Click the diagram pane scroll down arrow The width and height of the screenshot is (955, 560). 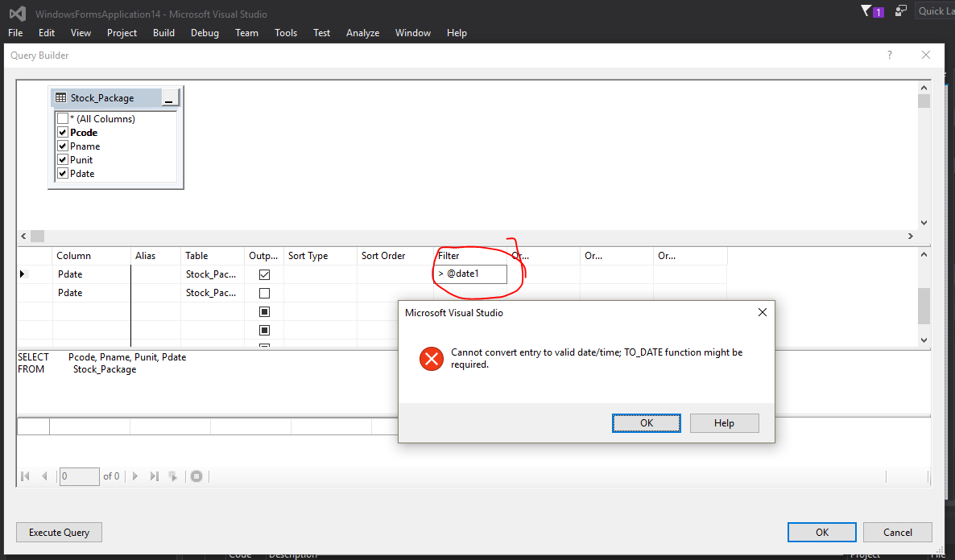coord(924,223)
